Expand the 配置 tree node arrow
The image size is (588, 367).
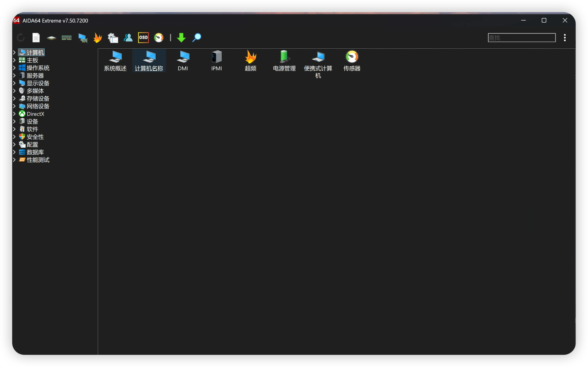click(15, 144)
